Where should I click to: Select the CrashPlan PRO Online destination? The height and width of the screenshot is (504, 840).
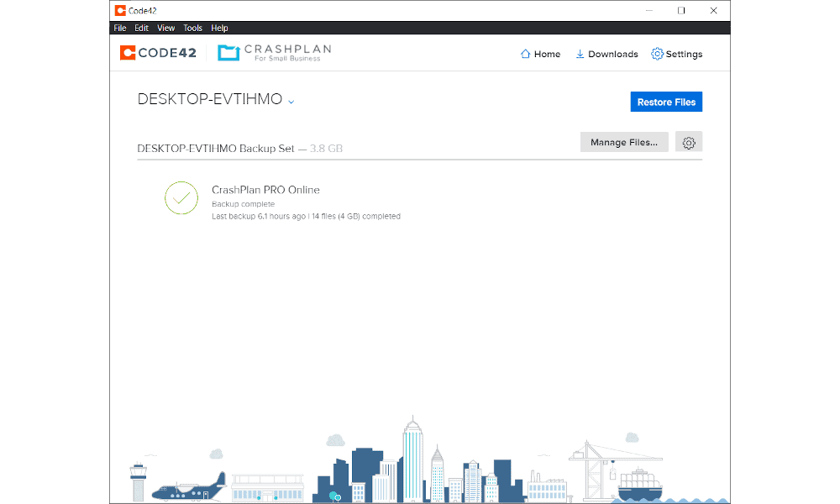(265, 190)
